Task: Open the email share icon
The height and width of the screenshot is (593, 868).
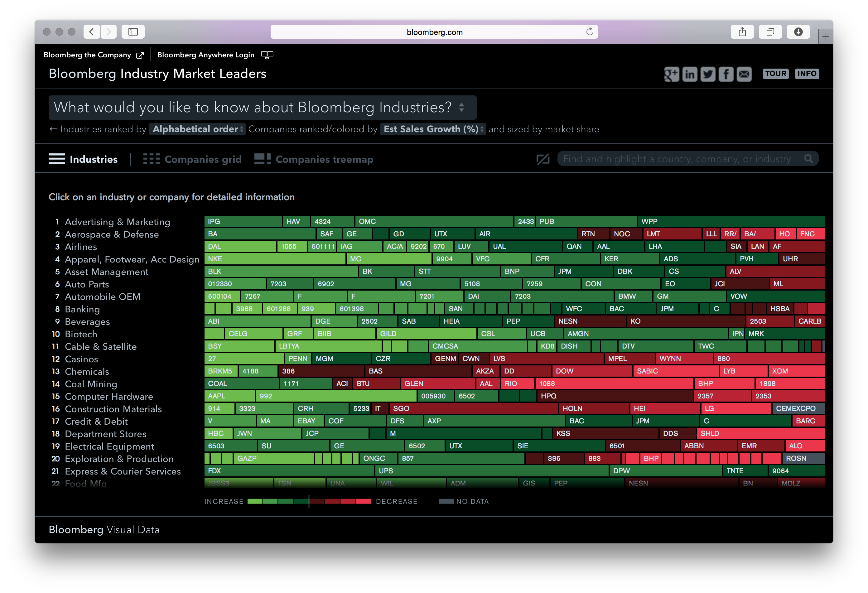Action: [x=744, y=74]
